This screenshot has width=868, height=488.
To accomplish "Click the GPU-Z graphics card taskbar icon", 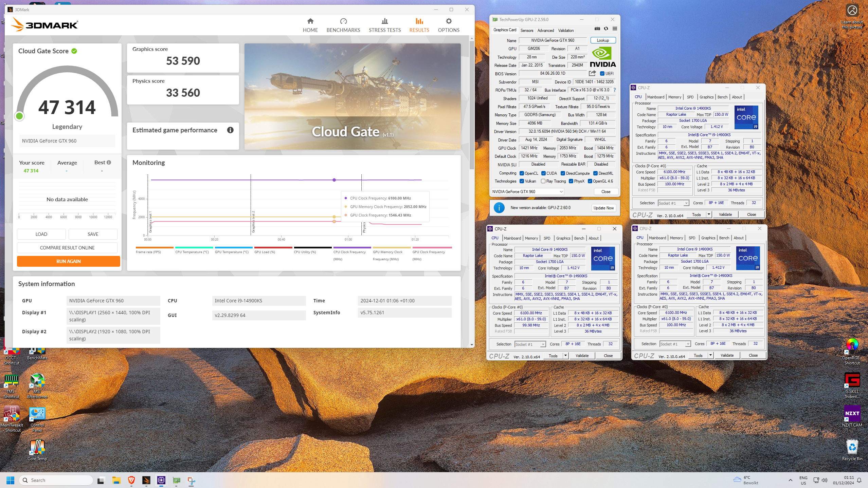I will coord(176,480).
